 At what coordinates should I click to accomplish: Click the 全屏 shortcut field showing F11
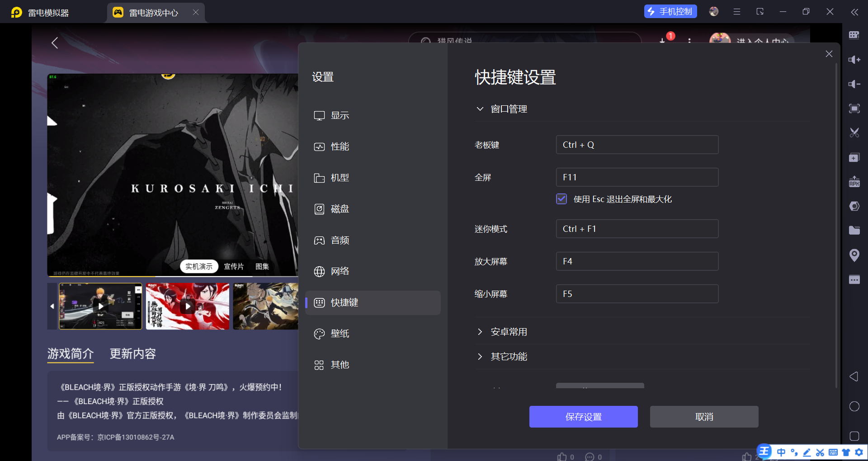coord(637,177)
